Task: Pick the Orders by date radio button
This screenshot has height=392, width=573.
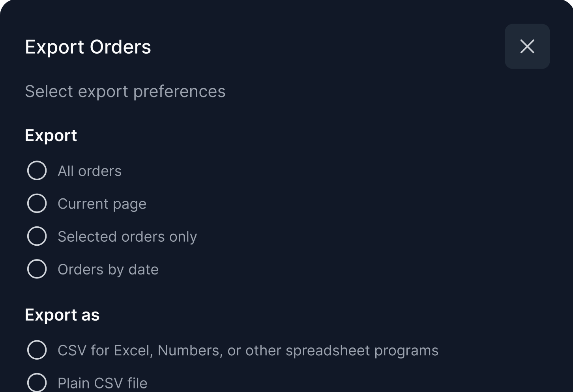Action: point(37,269)
